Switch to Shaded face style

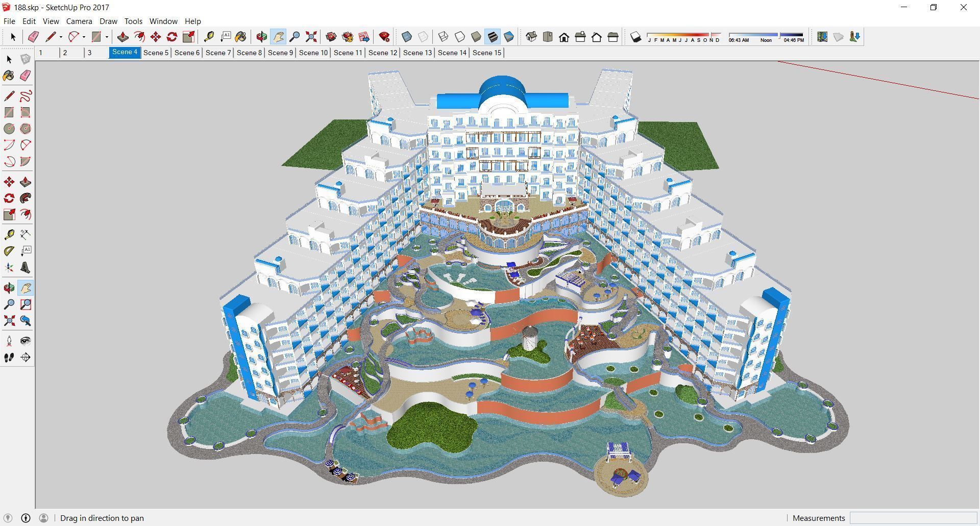coord(476,37)
